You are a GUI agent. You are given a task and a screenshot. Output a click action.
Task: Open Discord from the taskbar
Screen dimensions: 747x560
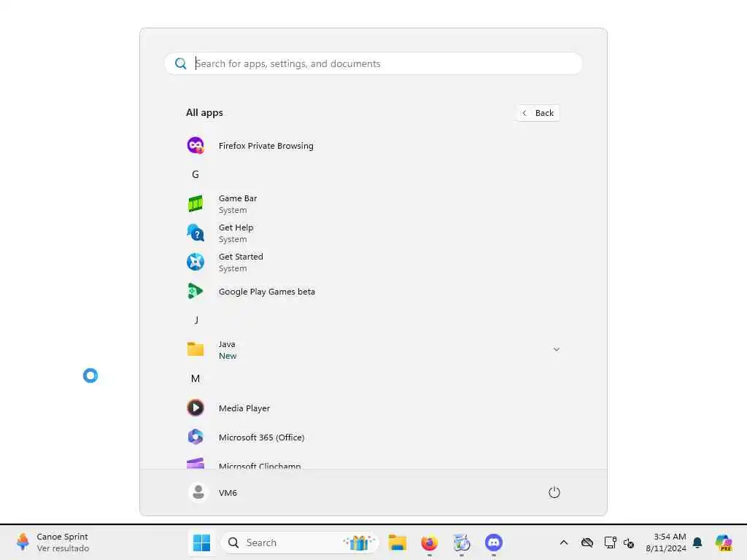494,542
